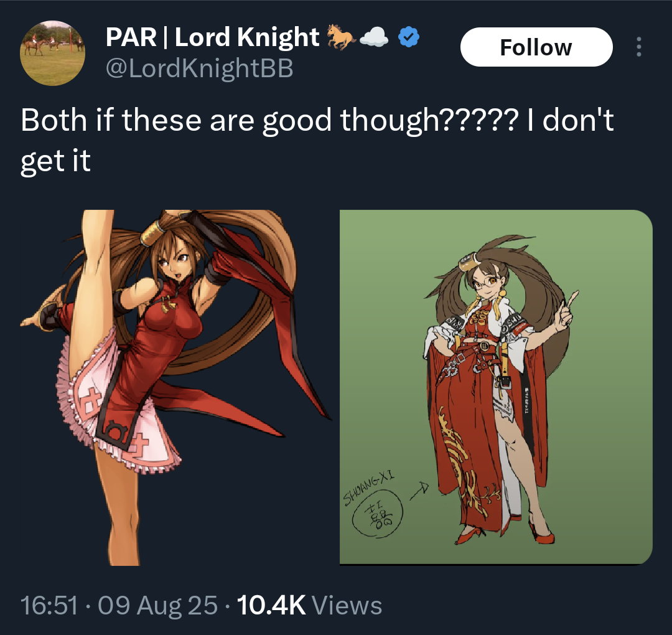Viewport: 672px width, 635px height.
Task: Open PAR | Lord Knight display name
Action: 213,37
